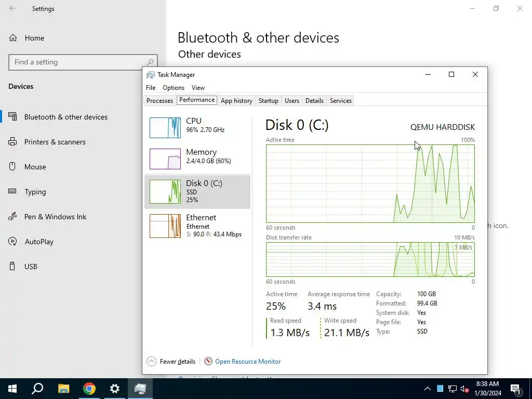Minimize the Settings window
Viewport: 532px width, 399px height.
(x=472, y=8)
